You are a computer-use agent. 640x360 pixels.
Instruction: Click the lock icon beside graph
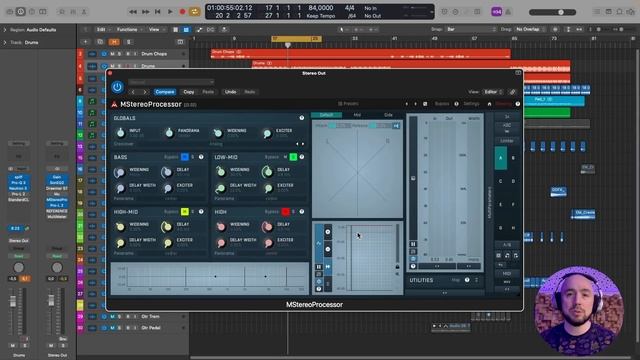[397, 267]
